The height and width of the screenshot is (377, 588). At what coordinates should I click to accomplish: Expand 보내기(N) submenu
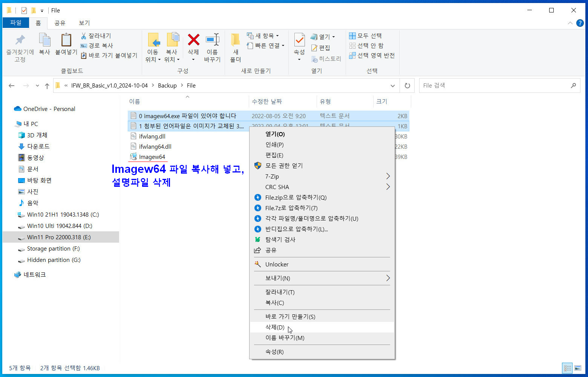322,278
